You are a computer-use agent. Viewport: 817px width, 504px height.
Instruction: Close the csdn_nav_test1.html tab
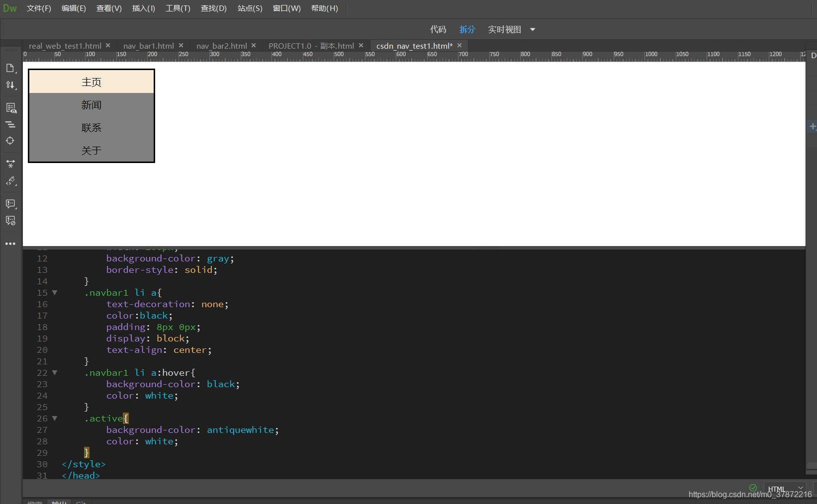[459, 45]
